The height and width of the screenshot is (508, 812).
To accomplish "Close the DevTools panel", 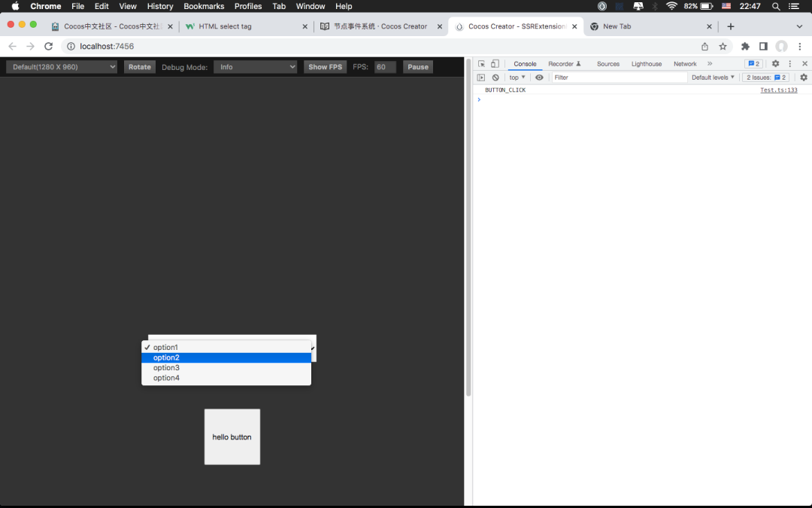I will [804, 63].
